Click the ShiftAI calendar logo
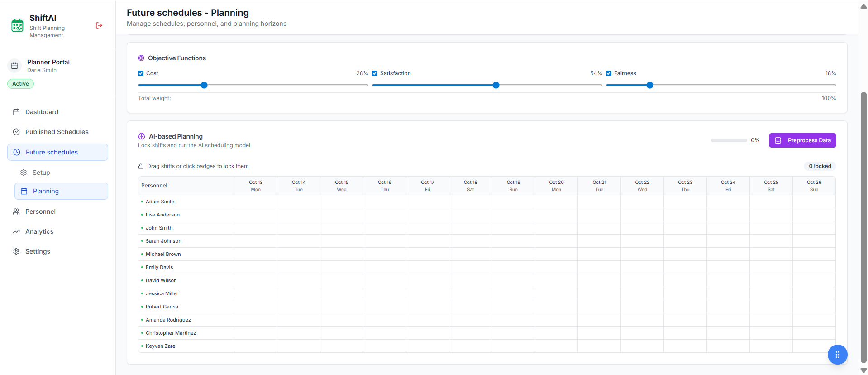This screenshot has width=868, height=375. pos(17,25)
